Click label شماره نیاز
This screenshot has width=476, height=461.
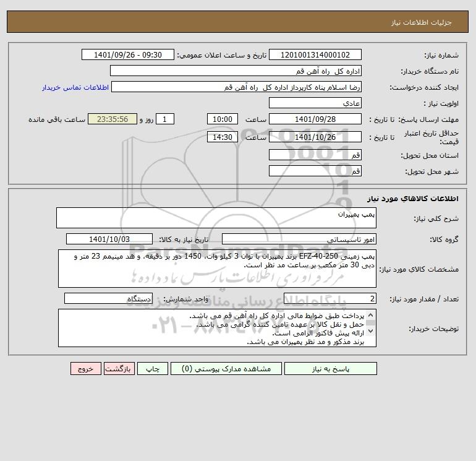pos(441,55)
